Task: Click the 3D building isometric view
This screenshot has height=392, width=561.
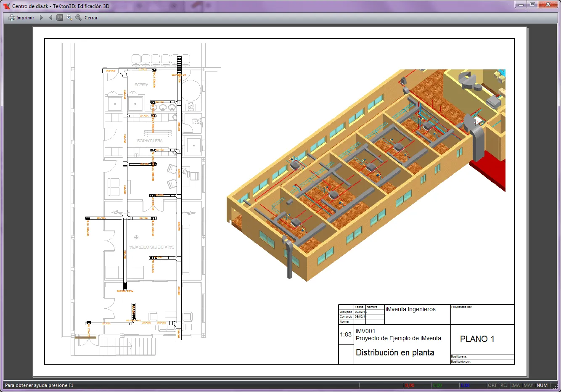Action: pos(366,175)
